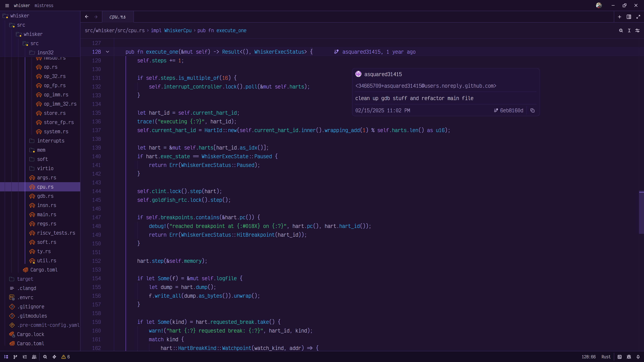Image resolution: width=644 pixels, height=362 pixels.
Task: Collapse the insn32 folder
Action: click(40, 52)
